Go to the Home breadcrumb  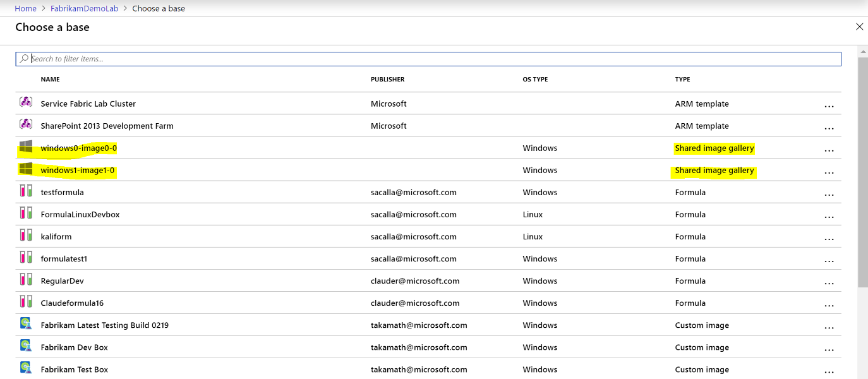click(26, 9)
